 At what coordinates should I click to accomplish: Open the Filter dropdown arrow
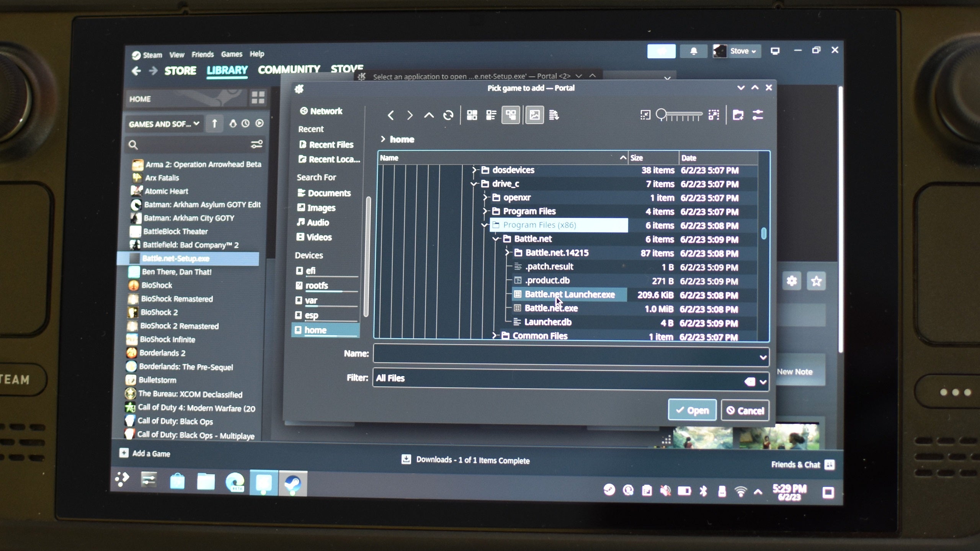(x=763, y=382)
